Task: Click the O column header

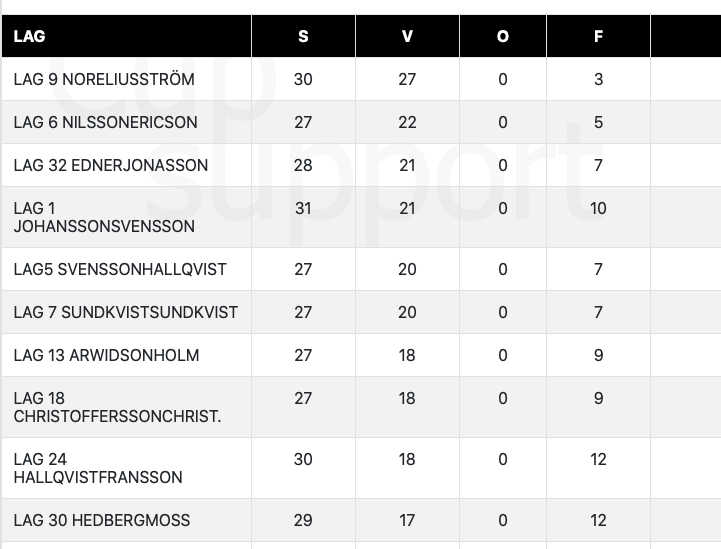Action: [x=503, y=37]
